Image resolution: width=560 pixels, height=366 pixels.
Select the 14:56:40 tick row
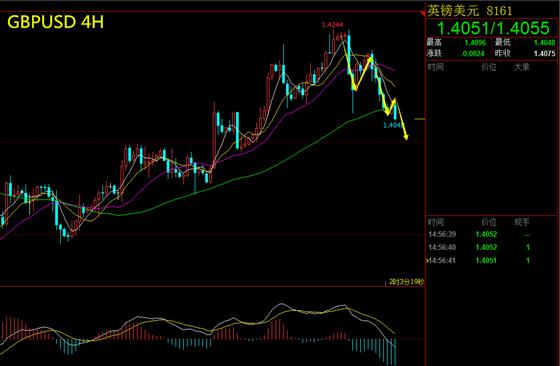click(492, 247)
